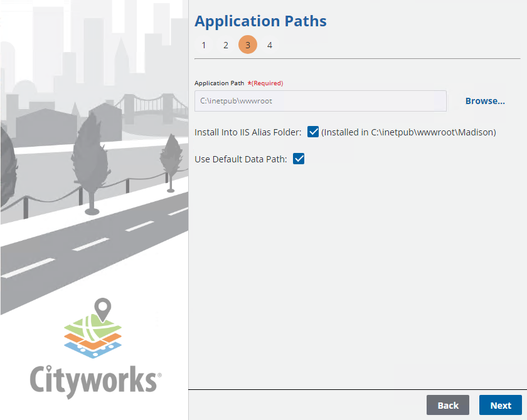
Task: Click the Cityworks wordmark text
Action: pyautogui.click(x=94, y=379)
